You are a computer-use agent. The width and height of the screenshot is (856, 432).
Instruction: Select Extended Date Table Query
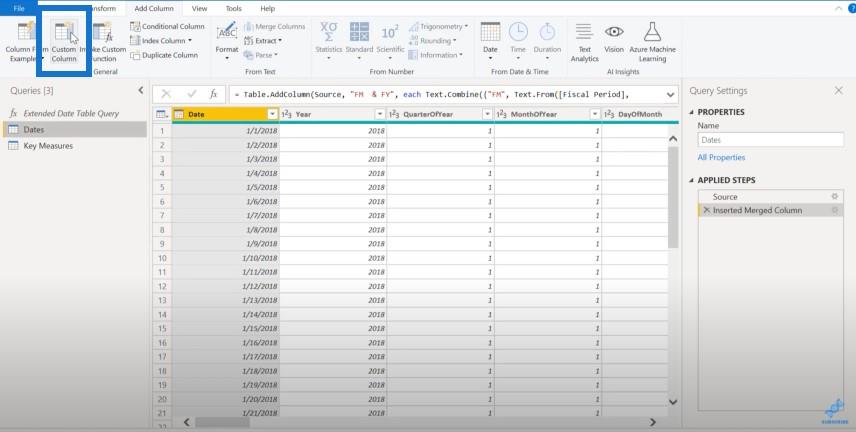click(x=72, y=114)
